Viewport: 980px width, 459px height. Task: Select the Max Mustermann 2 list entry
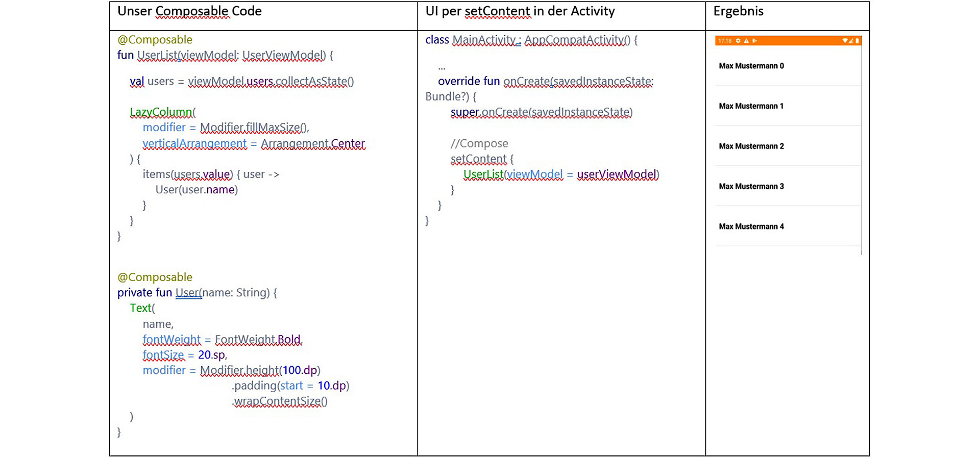[x=751, y=146]
